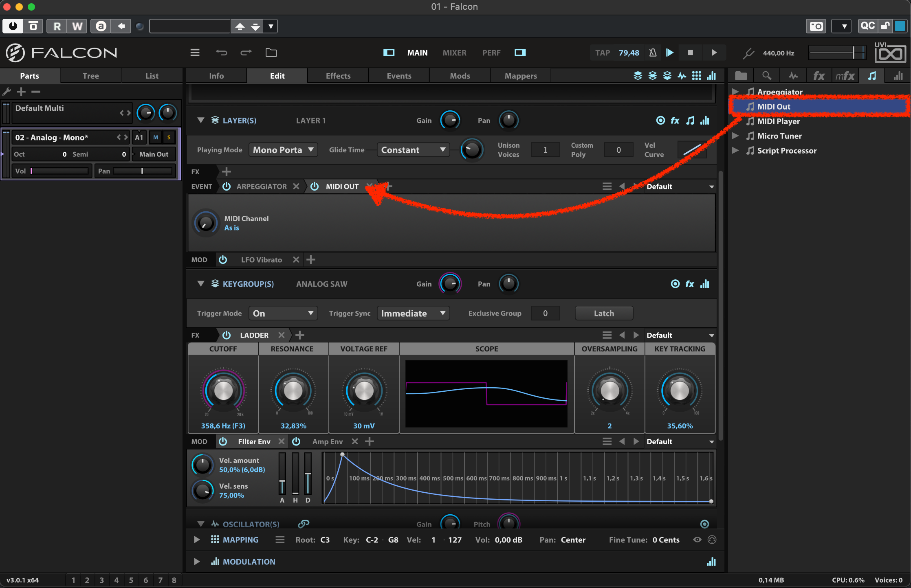
Task: Toggle power on the Arpeggiator event effect
Action: (x=227, y=186)
